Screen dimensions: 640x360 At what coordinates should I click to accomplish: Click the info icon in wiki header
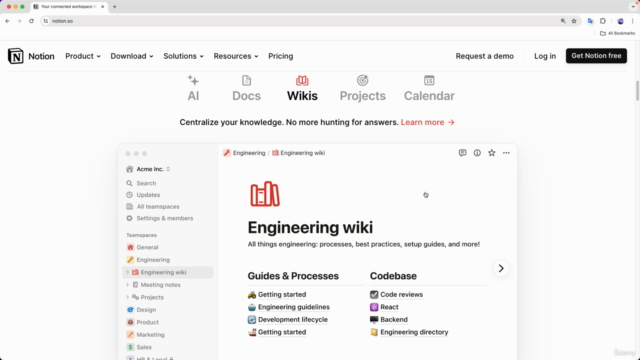click(477, 153)
